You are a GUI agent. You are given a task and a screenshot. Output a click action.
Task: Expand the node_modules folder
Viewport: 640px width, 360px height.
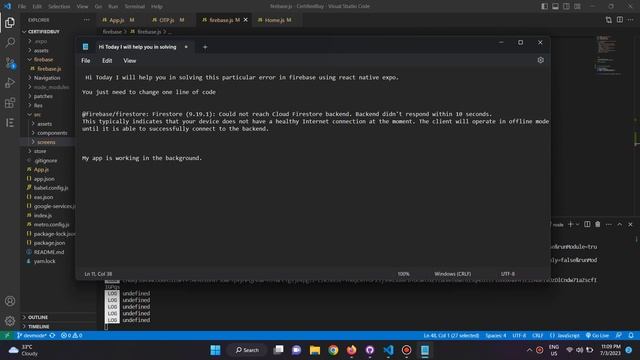tap(30, 87)
